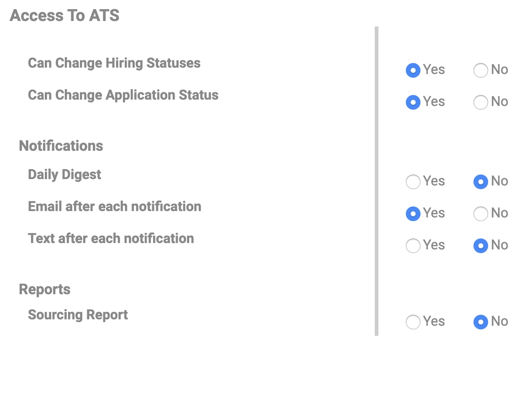Viewport: 532px width, 413px height.
Task: Click the Can Change Hiring Statuses label
Action: click(114, 63)
